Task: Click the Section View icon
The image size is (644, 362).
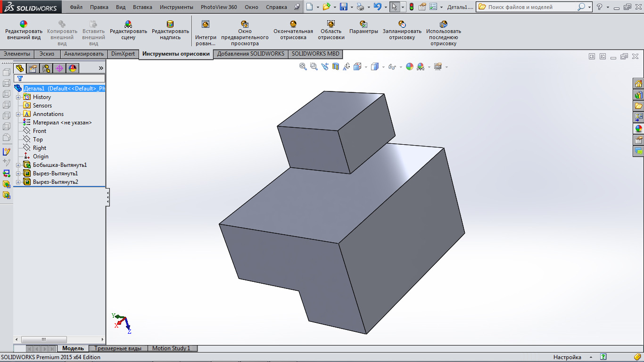Action: click(336, 67)
